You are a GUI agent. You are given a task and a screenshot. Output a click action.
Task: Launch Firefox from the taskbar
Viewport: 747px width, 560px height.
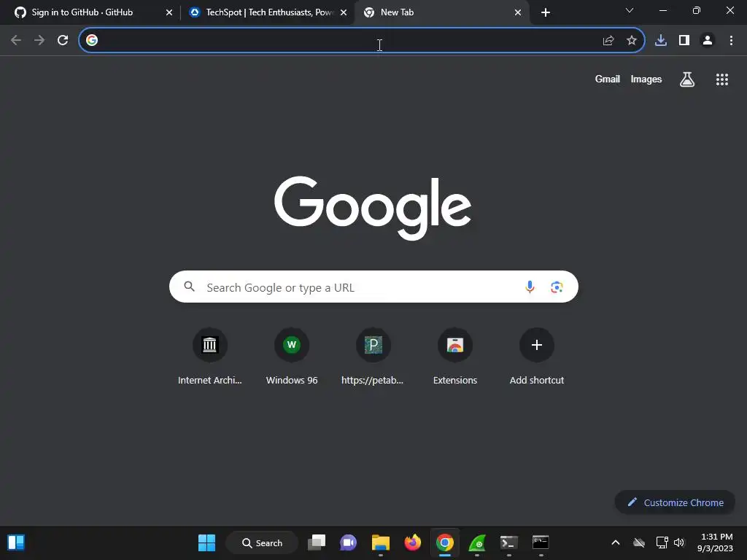(x=413, y=542)
